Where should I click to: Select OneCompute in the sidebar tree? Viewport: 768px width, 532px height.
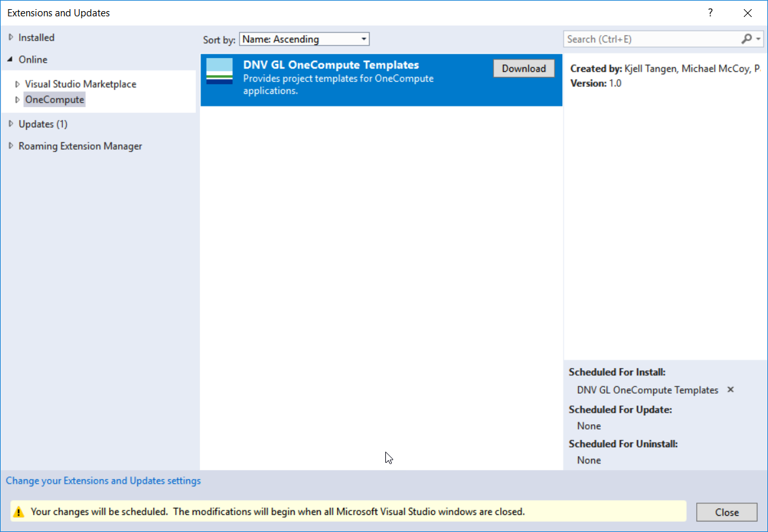(54, 99)
